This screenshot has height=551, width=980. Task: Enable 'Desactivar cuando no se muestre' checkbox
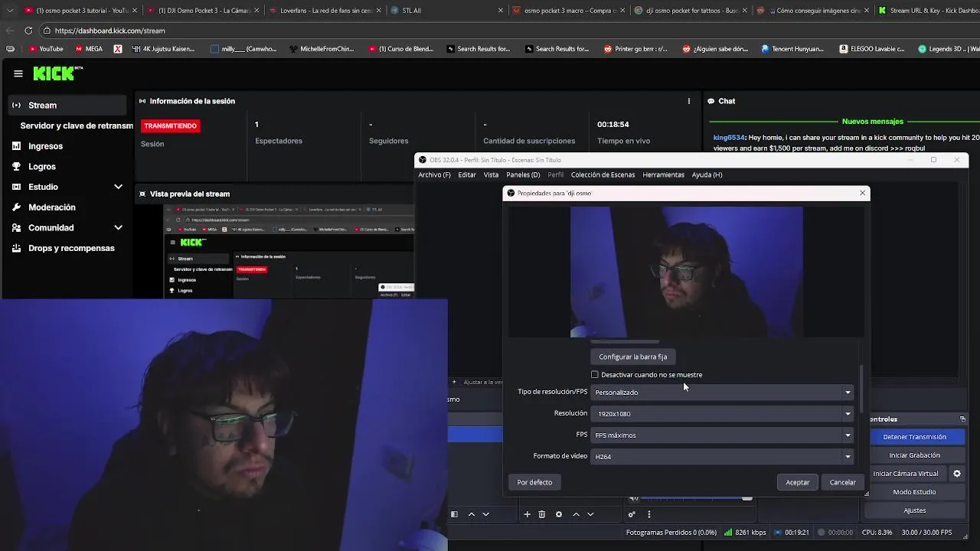pos(595,375)
